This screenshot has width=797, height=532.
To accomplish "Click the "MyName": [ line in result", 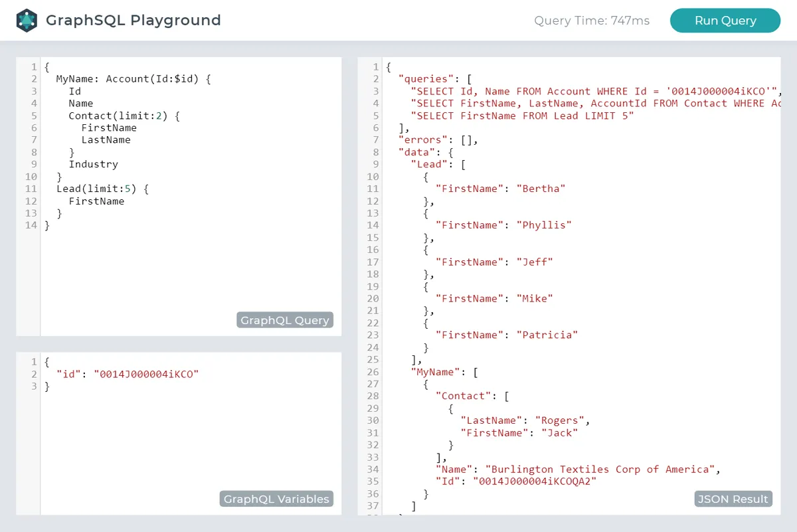I will [444, 372].
